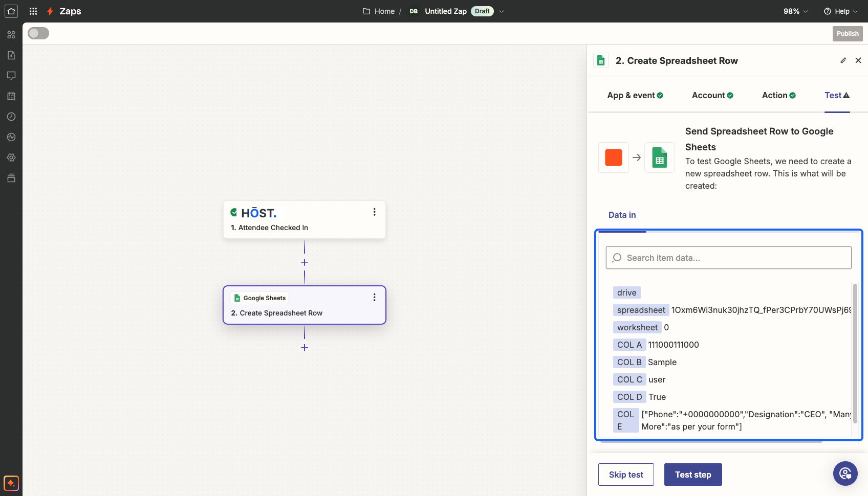Focus the Search item data field
868x496 pixels.
point(729,258)
